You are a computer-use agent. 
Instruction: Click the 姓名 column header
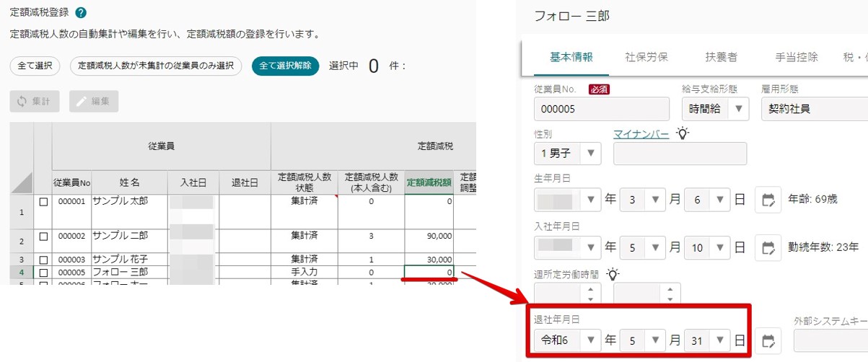coord(129,182)
